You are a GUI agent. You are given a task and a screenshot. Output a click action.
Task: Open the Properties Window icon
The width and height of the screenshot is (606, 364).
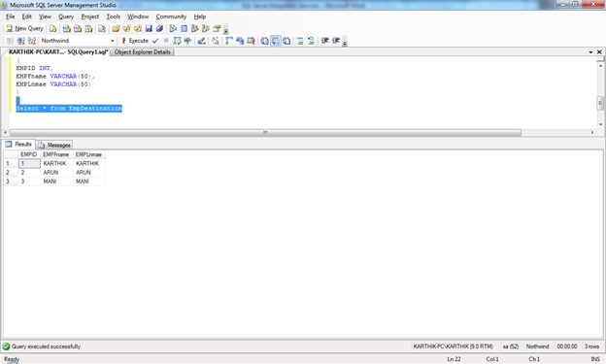[x=217, y=28]
